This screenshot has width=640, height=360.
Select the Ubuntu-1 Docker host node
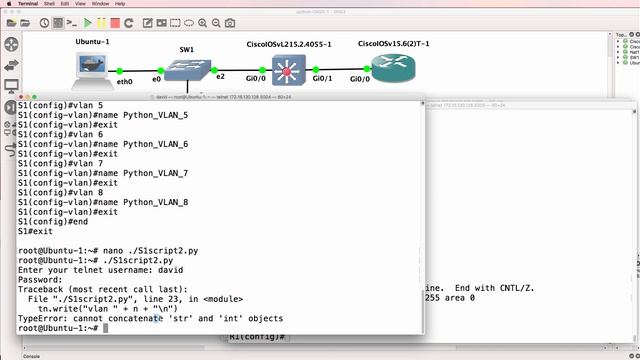click(92, 71)
